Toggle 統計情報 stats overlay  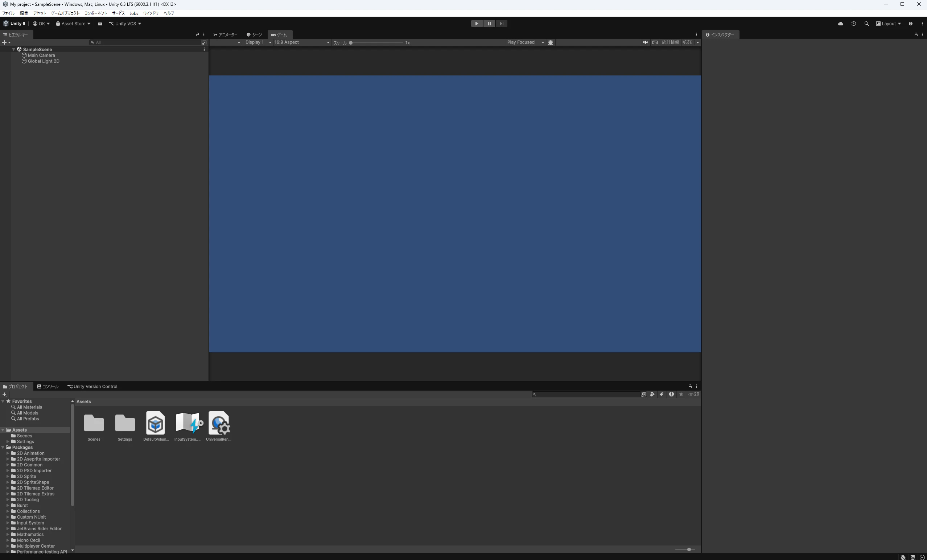pyautogui.click(x=671, y=42)
